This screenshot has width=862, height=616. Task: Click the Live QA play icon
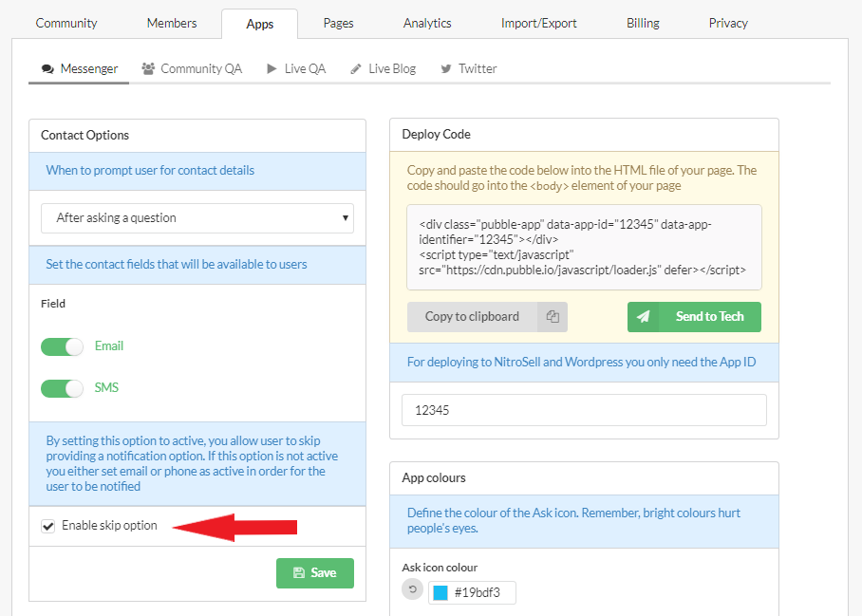[272, 68]
